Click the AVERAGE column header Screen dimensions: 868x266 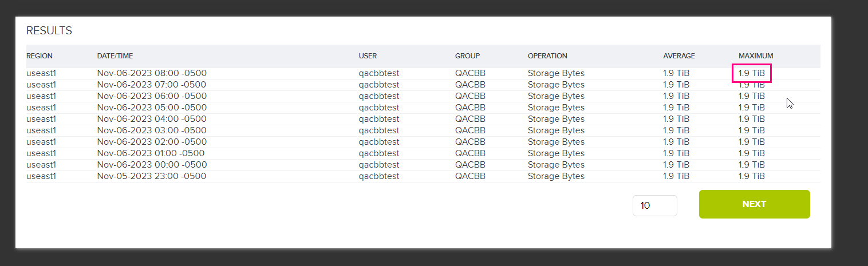pyautogui.click(x=679, y=56)
